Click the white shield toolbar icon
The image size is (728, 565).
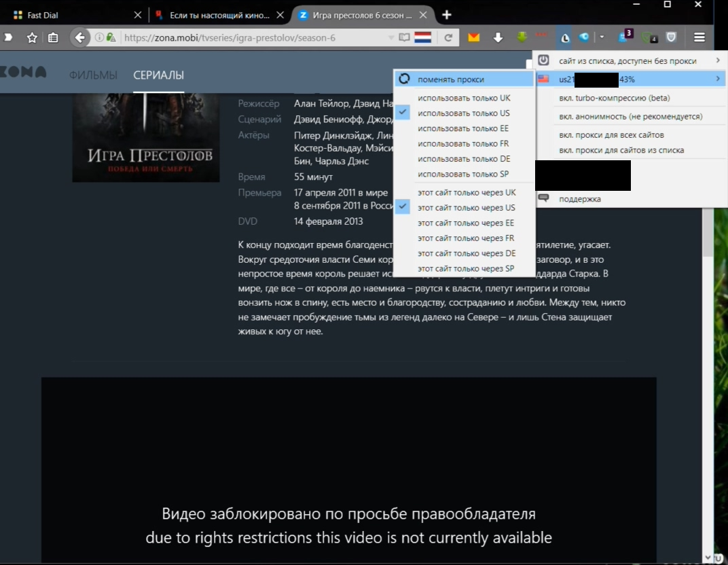pos(671,37)
